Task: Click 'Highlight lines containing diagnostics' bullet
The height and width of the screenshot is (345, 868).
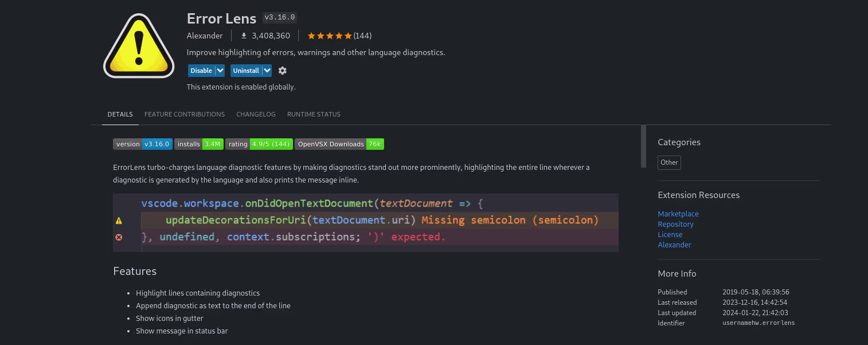Action: coord(198,293)
